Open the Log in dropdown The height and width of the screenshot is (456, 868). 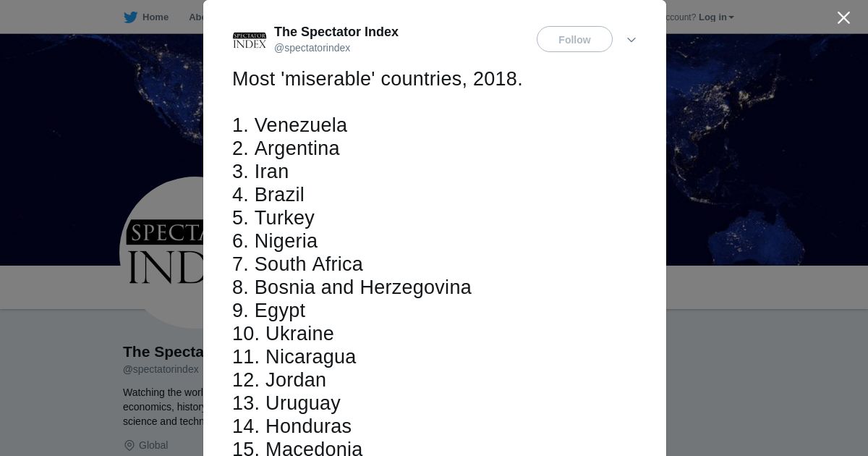715,17
